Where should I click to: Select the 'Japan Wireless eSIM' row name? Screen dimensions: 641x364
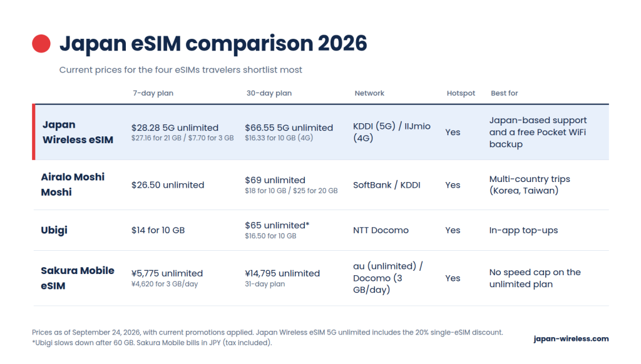pos(78,132)
